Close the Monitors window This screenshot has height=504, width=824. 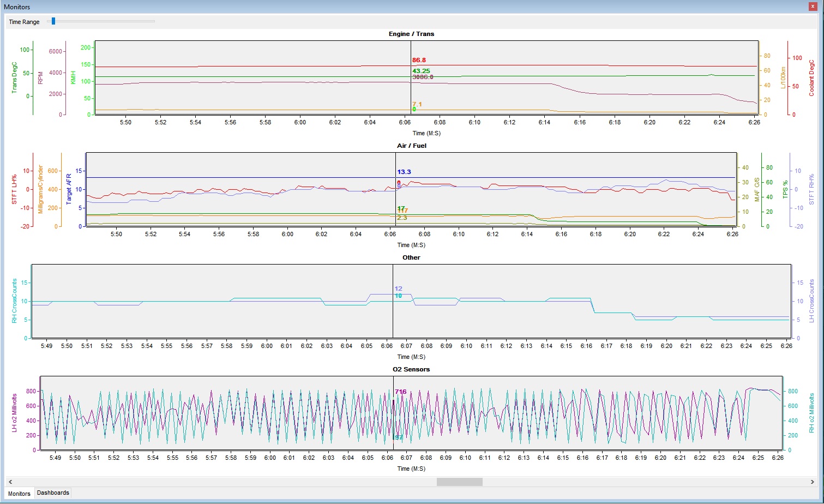[x=813, y=6]
